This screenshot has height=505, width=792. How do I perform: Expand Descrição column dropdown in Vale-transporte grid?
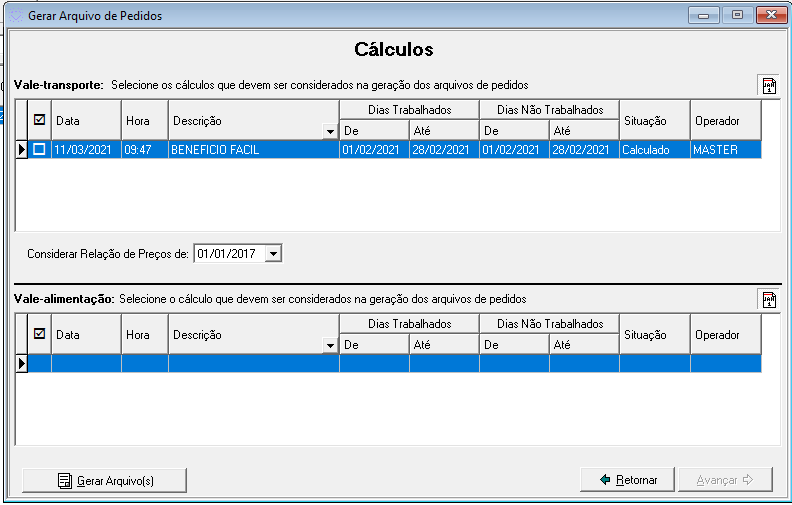point(330,132)
